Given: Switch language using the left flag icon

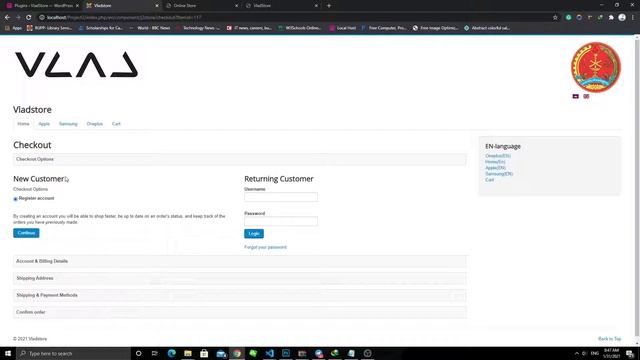Looking at the screenshot, I should (x=576, y=96).
